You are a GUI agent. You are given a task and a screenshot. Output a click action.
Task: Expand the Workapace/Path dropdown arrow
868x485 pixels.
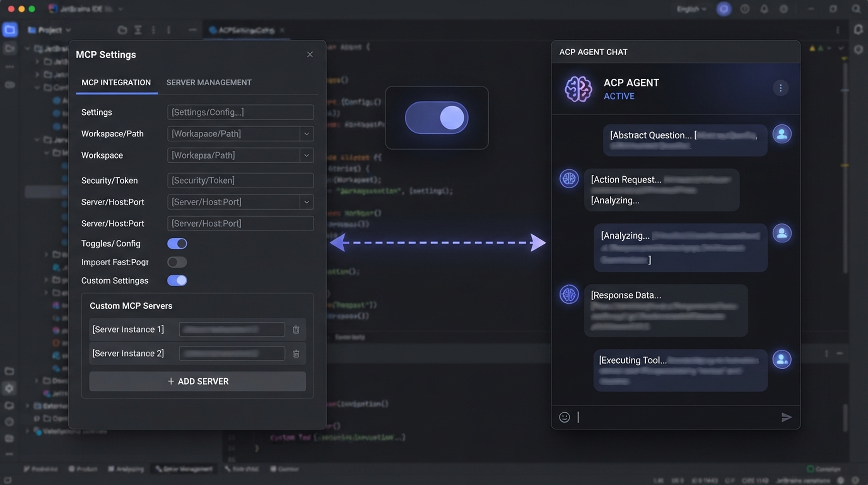(306, 134)
